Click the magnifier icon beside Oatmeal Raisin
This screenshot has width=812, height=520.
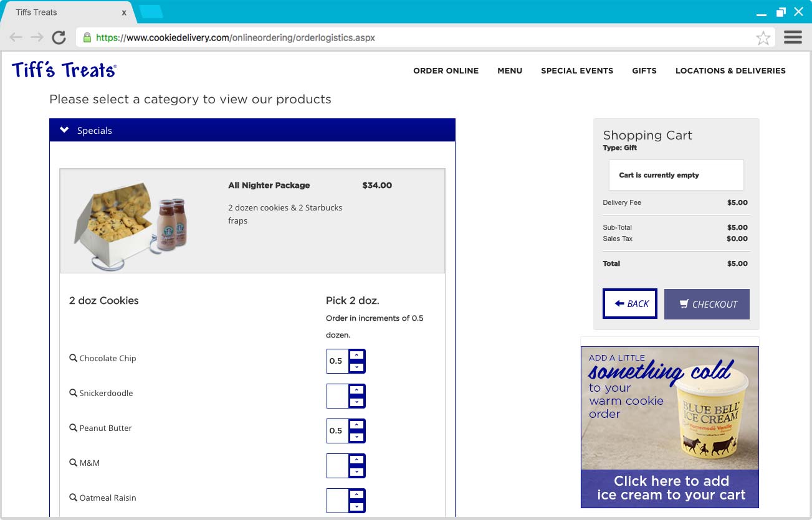pyautogui.click(x=73, y=498)
